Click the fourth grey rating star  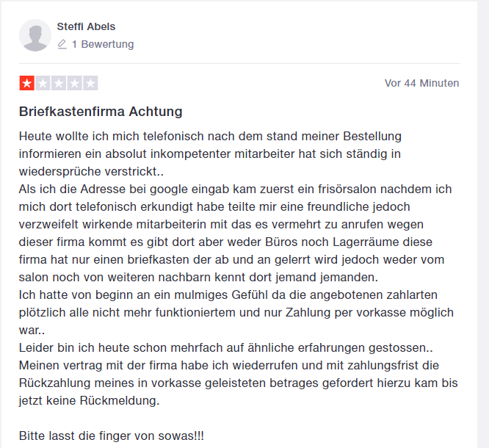(75, 83)
